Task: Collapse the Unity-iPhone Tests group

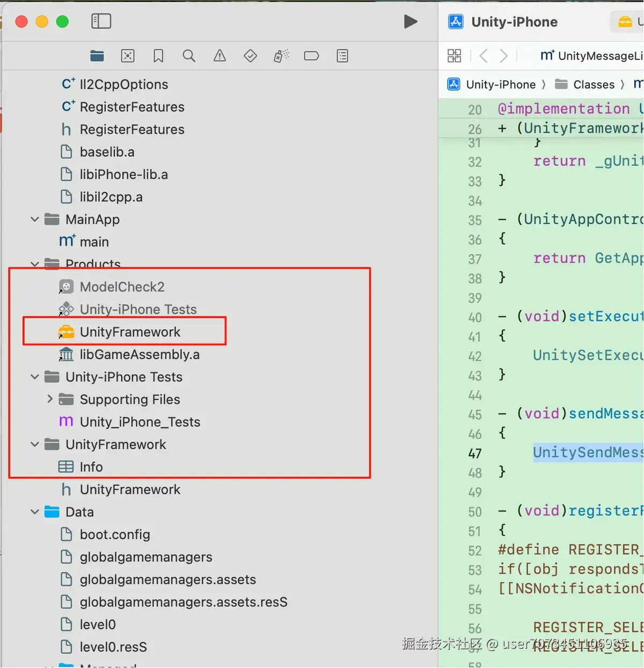Action: click(35, 377)
